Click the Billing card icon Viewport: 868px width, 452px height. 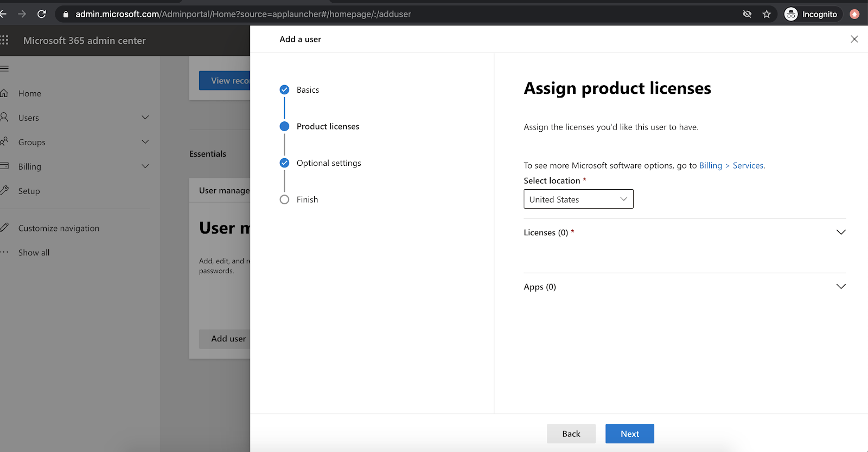[x=4, y=166]
